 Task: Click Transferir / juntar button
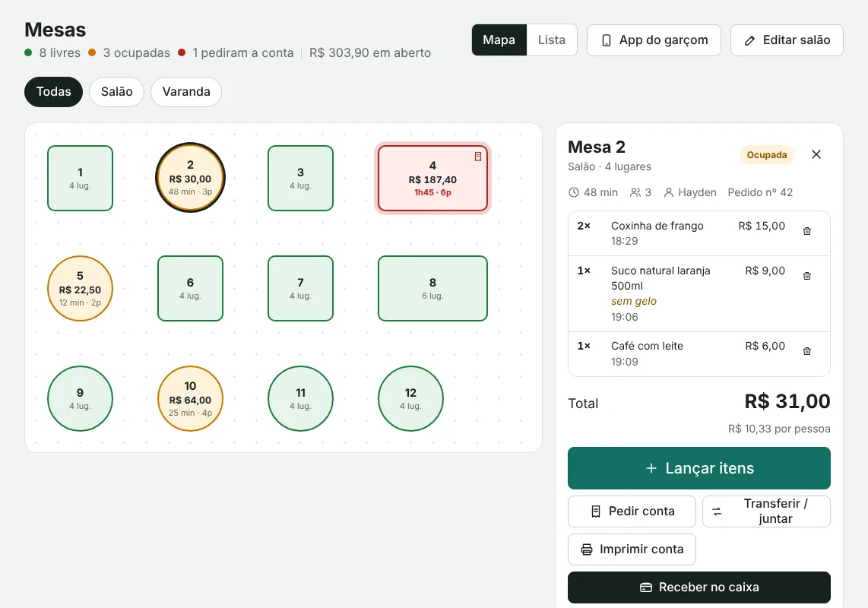tap(767, 511)
